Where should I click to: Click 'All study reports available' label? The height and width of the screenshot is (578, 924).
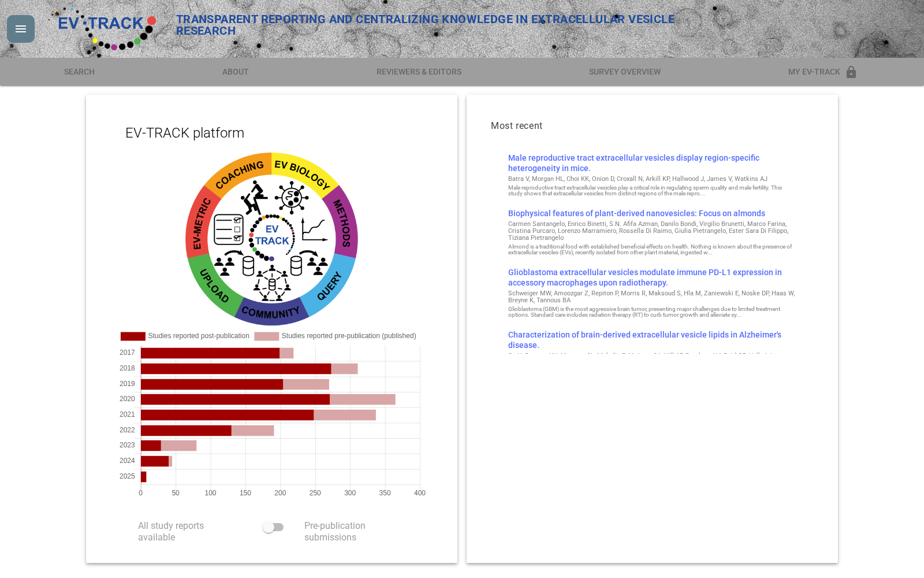[x=171, y=532]
